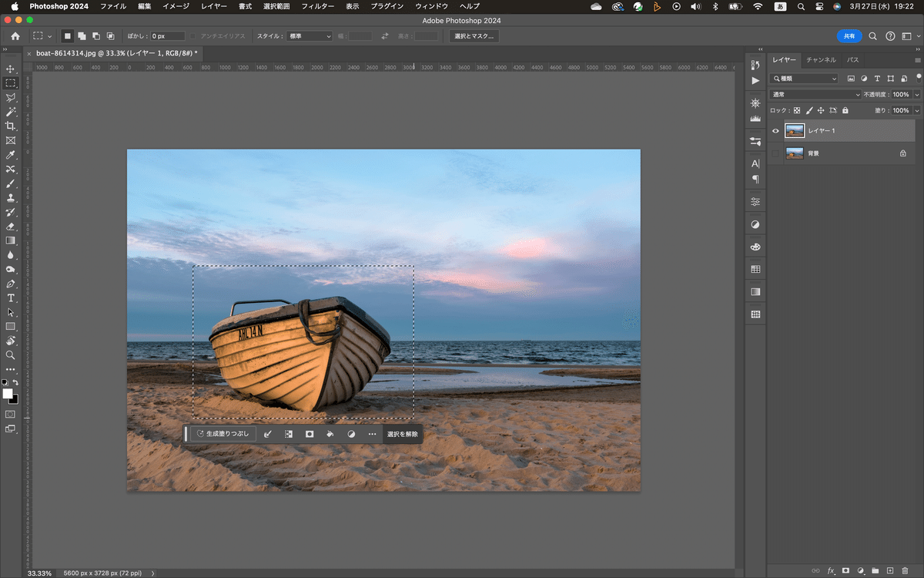Select the Crop tool
This screenshot has height=578, width=924.
tap(11, 126)
